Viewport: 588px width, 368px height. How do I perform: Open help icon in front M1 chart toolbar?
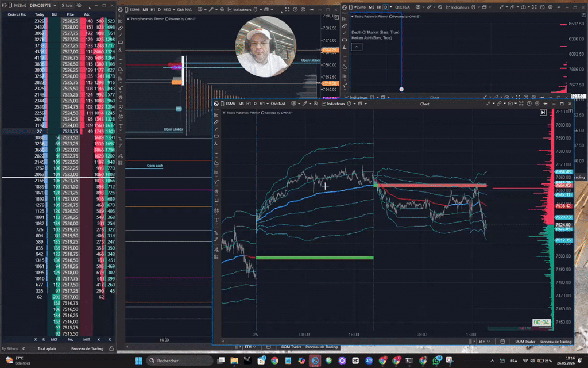pyautogui.click(x=529, y=103)
